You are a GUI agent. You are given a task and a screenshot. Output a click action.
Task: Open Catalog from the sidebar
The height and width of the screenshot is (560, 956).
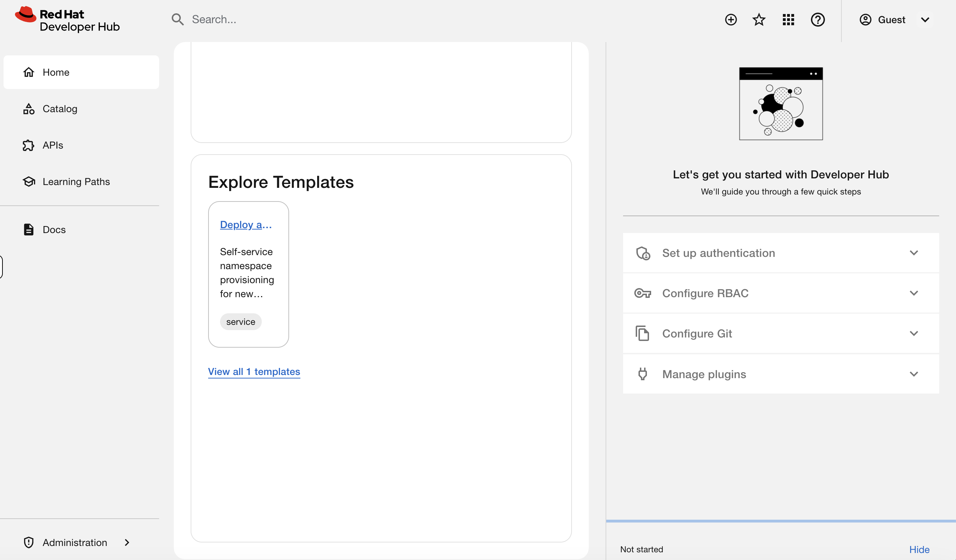pyautogui.click(x=81, y=109)
